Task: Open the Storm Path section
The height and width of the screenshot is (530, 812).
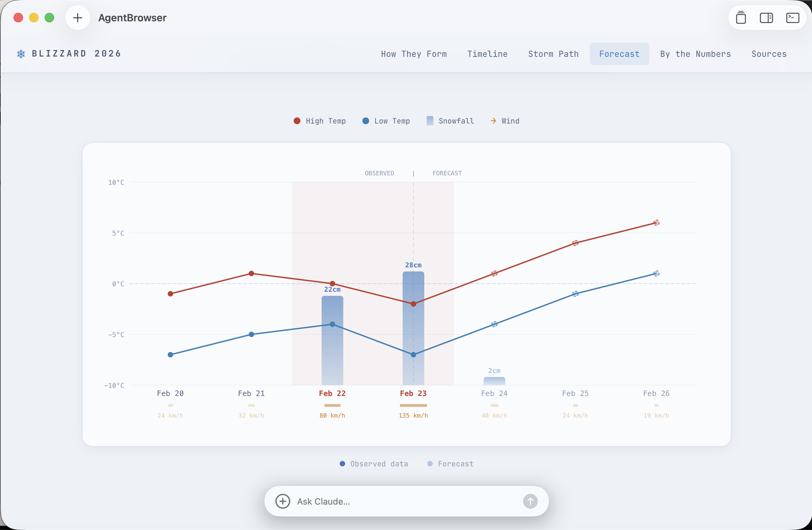Action: pos(553,54)
